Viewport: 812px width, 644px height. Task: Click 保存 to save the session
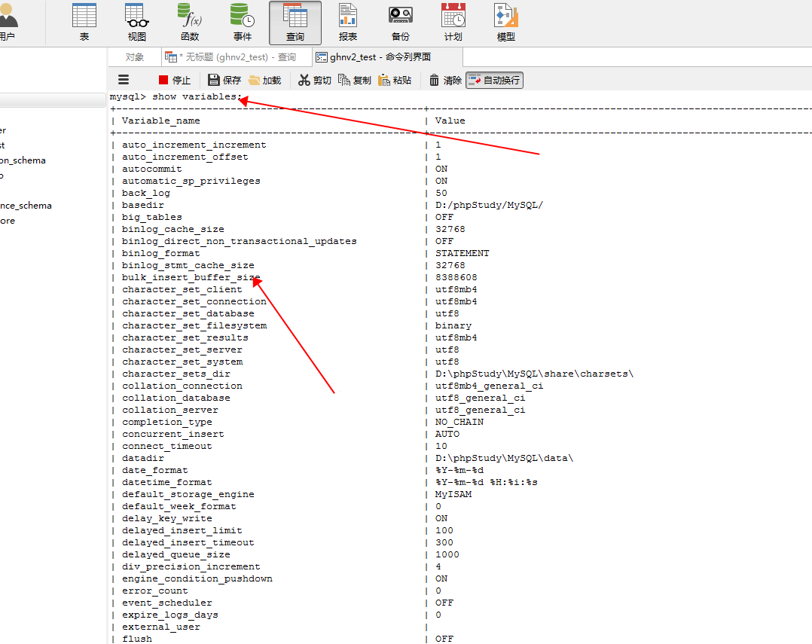click(x=224, y=79)
